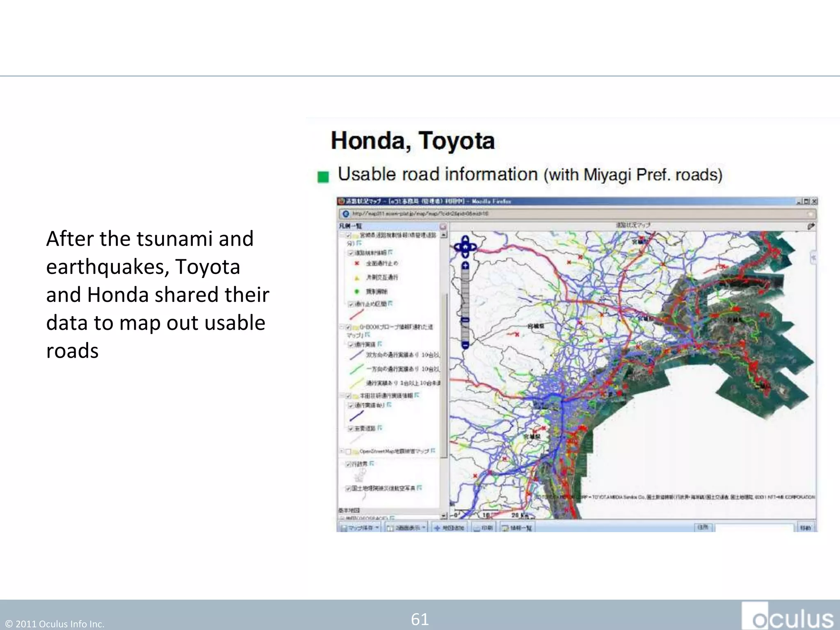
Task: Click the Firefox URL address bar
Action: click(577, 214)
